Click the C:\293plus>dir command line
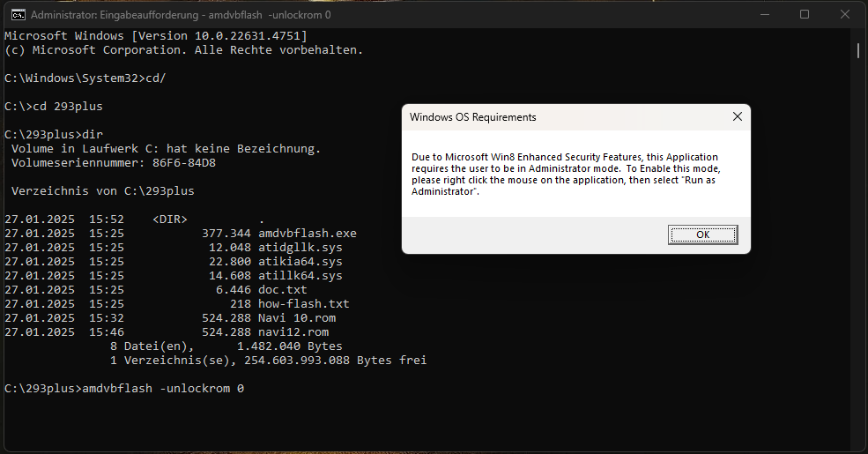 54,135
